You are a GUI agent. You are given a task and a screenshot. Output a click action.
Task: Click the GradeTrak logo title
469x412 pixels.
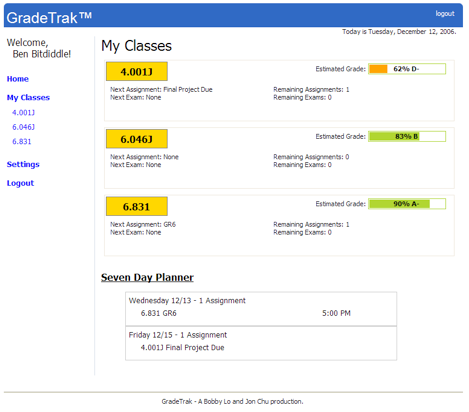[49, 17]
